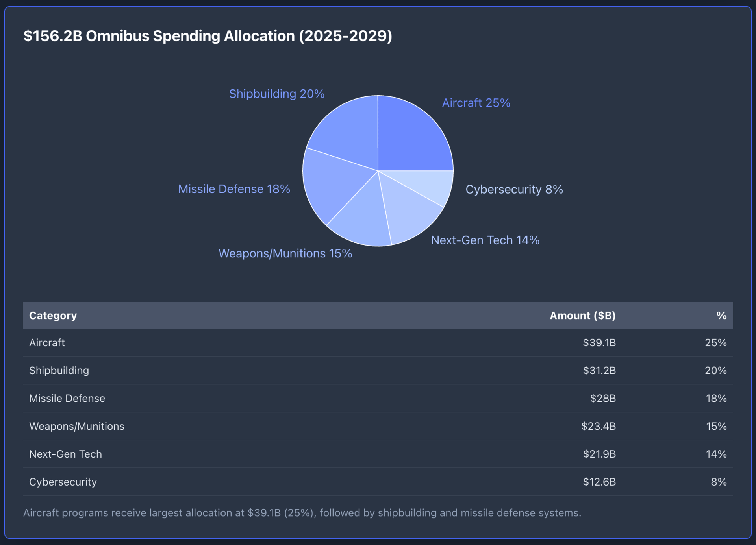Click the $12.6B Cybersecurity amount cell
This screenshot has height=545, width=756.
599,482
